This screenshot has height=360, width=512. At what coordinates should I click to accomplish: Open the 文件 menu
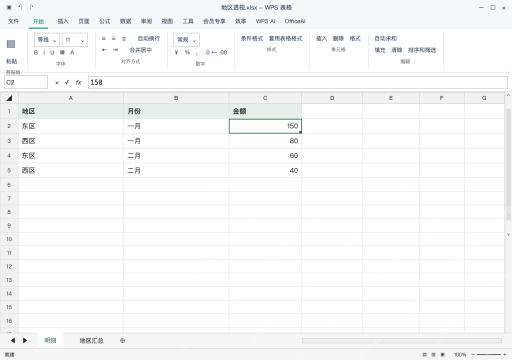tap(13, 21)
